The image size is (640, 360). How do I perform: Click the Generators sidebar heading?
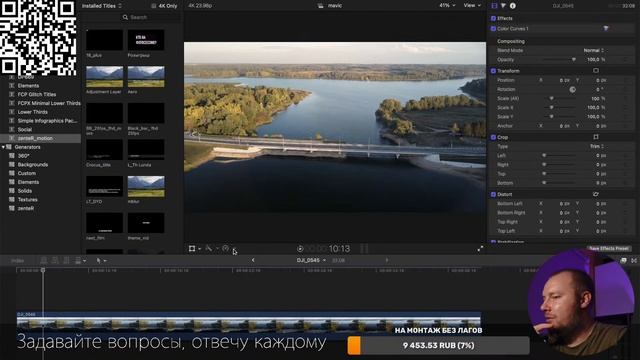(x=27, y=147)
